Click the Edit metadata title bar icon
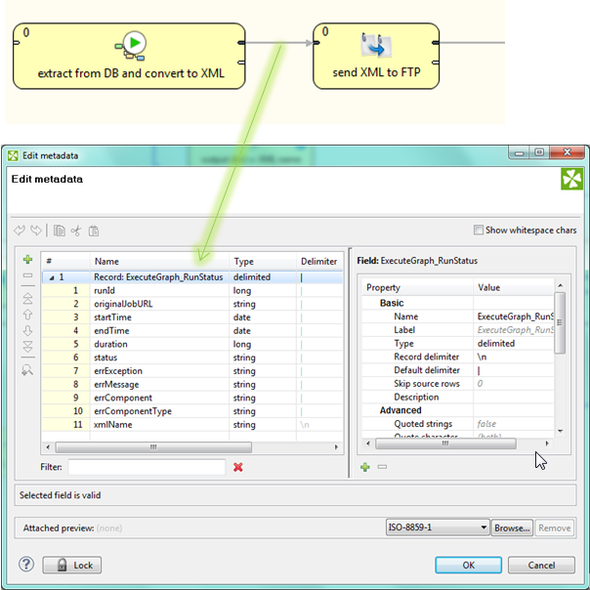 click(13, 155)
